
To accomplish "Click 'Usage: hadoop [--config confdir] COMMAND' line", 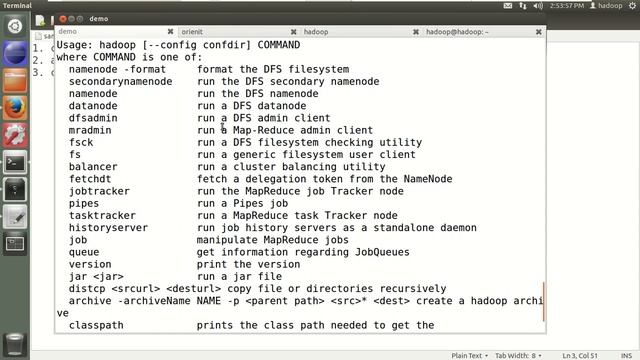I will pyautogui.click(x=178, y=45).
